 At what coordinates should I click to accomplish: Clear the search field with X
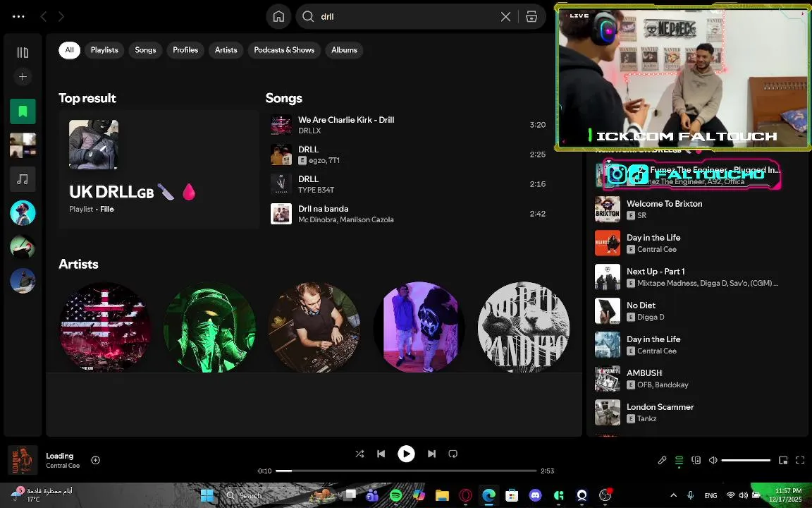click(505, 17)
